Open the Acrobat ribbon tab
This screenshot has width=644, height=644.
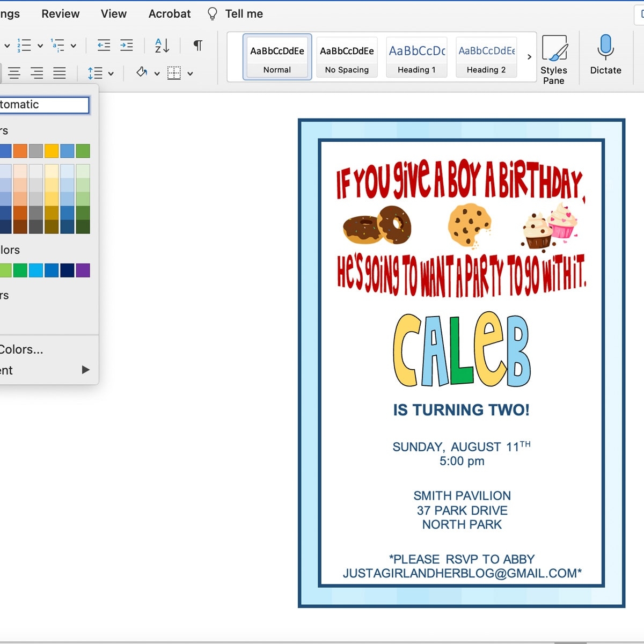(x=169, y=13)
